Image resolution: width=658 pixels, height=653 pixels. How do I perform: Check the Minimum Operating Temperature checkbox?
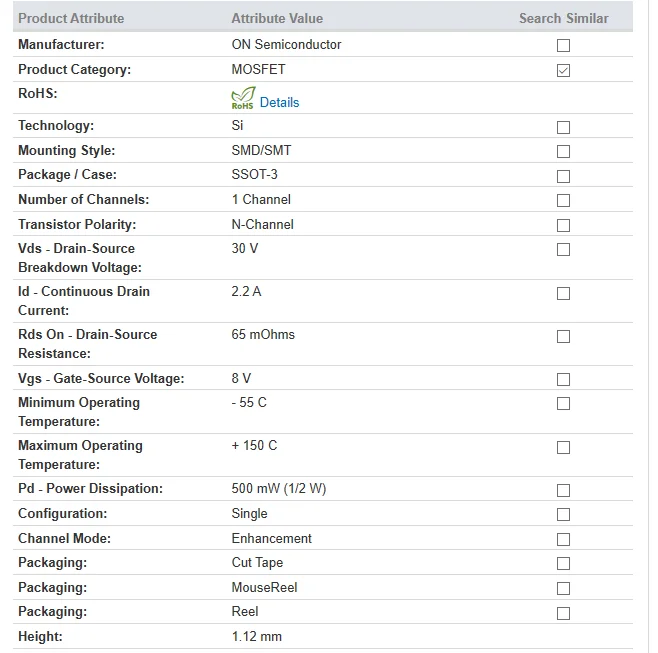pyautogui.click(x=563, y=404)
